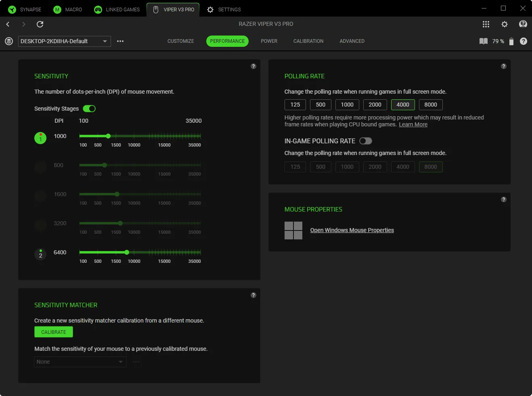Open the Macro tab

click(68, 9)
